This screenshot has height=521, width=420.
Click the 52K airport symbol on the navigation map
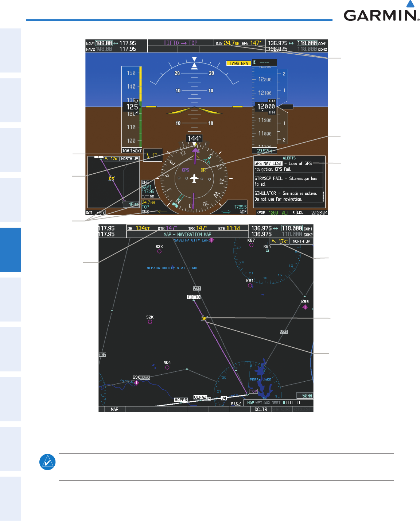(150, 322)
